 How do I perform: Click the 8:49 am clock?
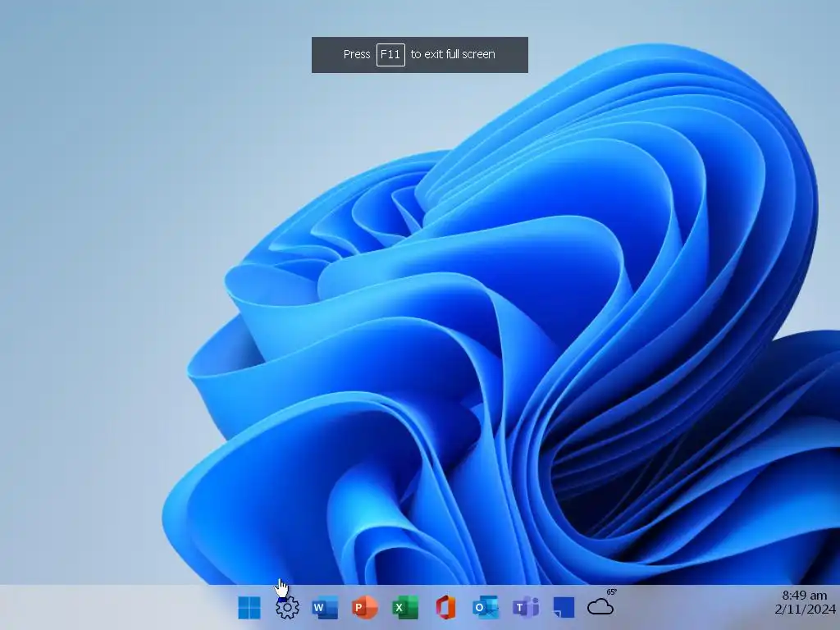click(x=804, y=596)
